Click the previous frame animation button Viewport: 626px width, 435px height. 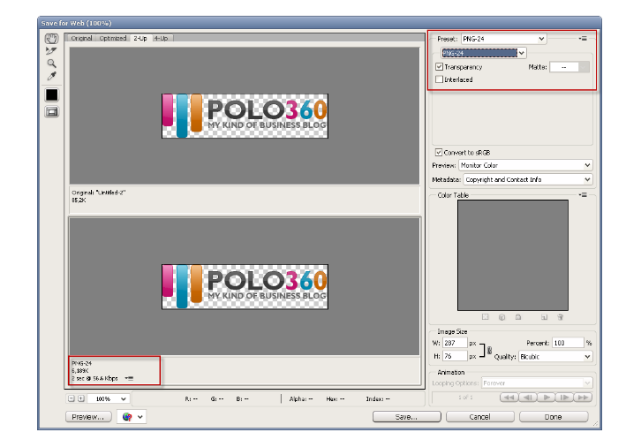[528, 397]
